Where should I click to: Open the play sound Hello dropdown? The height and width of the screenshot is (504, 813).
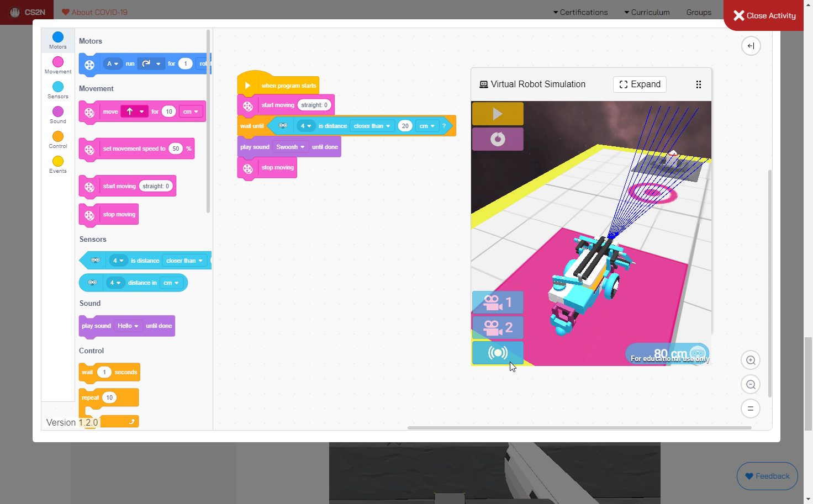coord(128,326)
